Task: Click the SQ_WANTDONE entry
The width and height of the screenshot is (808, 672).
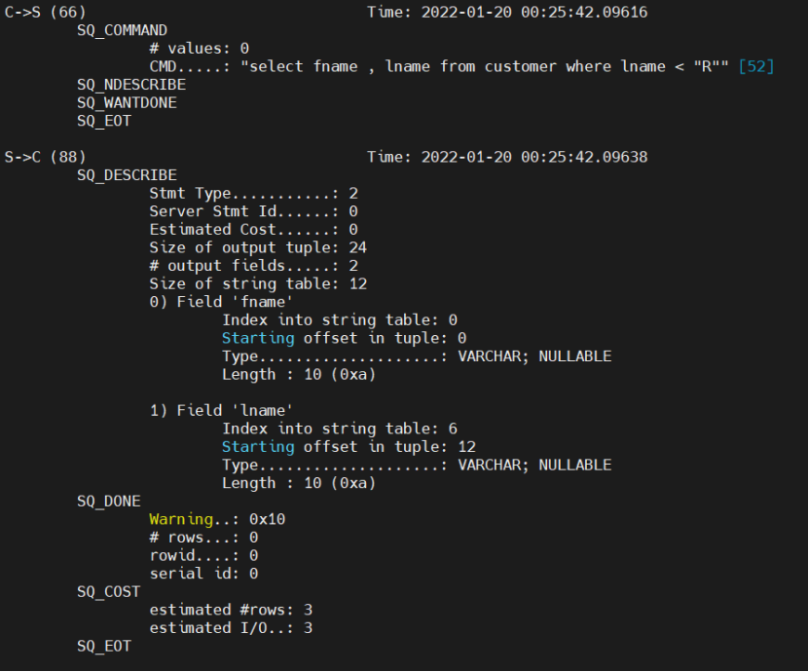Action: pyautogui.click(x=127, y=102)
